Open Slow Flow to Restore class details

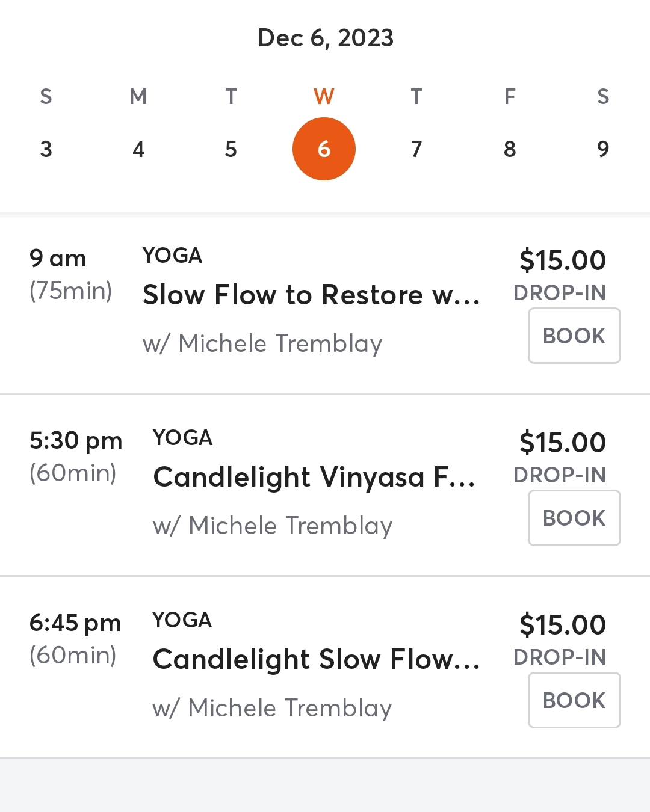(311, 295)
